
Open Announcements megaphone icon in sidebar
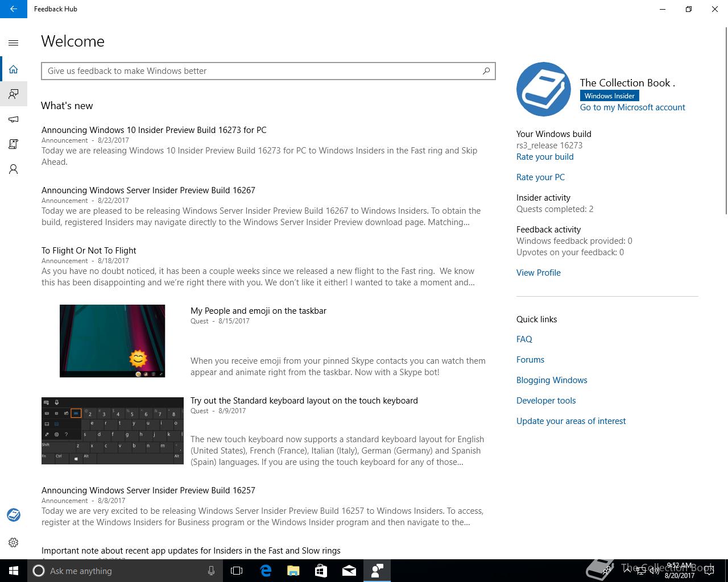[x=14, y=119]
